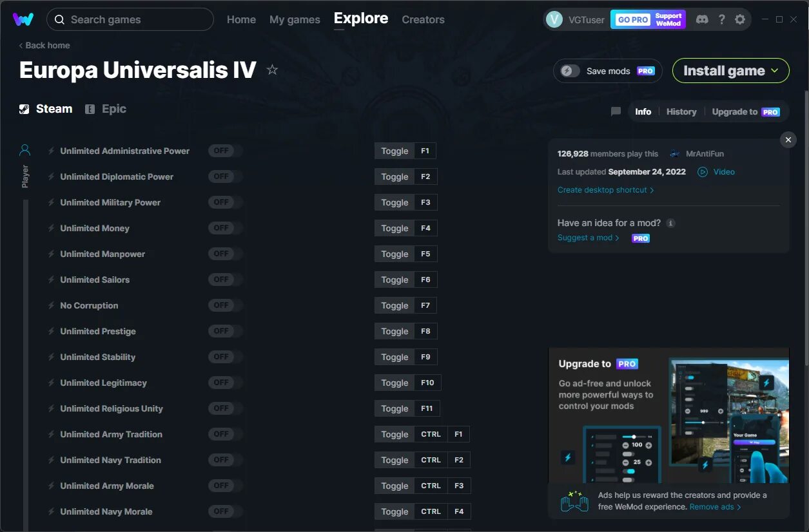Click the MrAntiFun creator name
The image size is (809, 532).
tap(705, 154)
